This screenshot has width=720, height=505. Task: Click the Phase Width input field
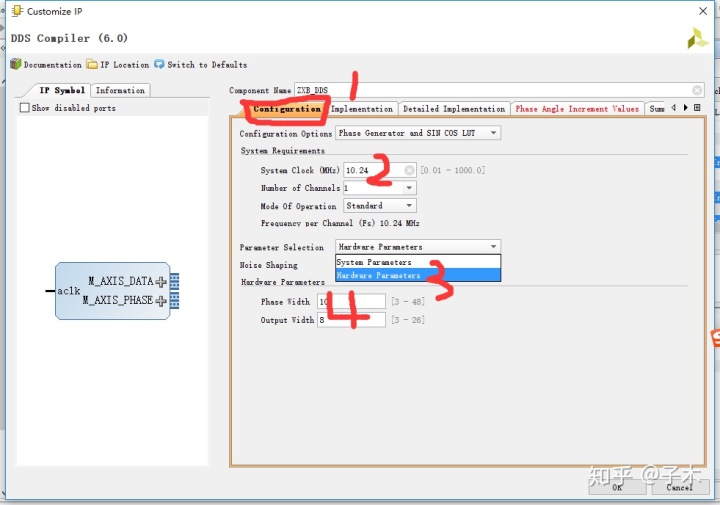coord(351,302)
